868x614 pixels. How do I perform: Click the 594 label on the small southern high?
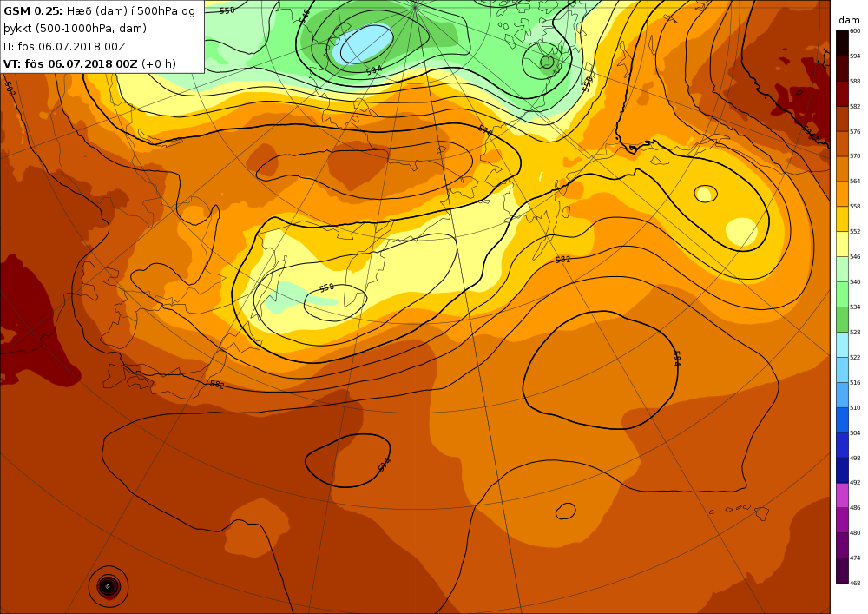385,464
